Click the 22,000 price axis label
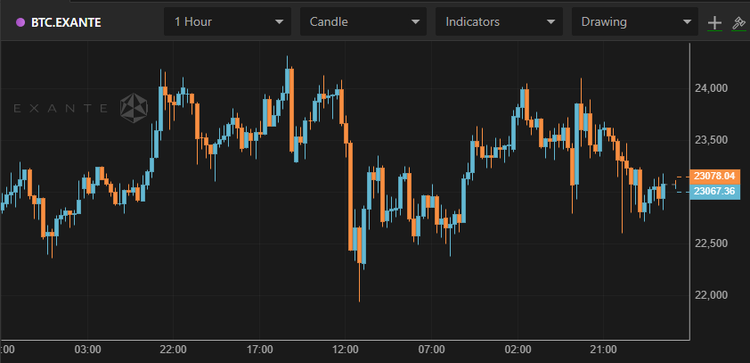The height and width of the screenshot is (363, 750). coord(710,295)
